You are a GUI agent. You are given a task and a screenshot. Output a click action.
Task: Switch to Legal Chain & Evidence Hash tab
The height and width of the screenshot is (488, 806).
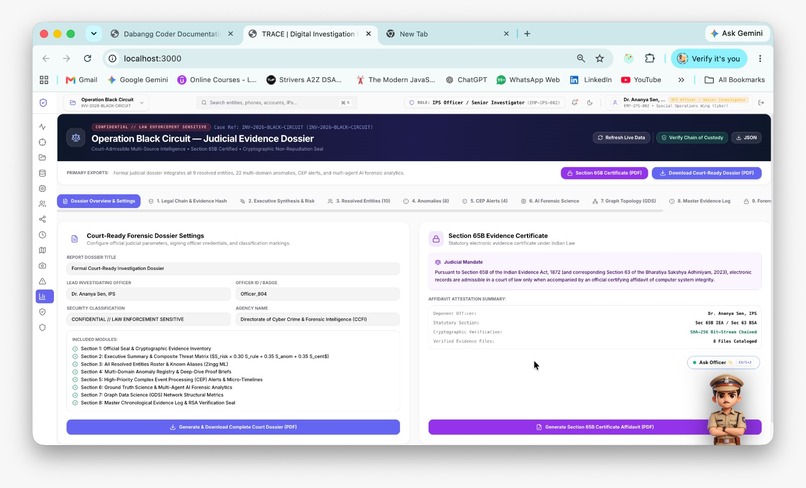tap(188, 201)
